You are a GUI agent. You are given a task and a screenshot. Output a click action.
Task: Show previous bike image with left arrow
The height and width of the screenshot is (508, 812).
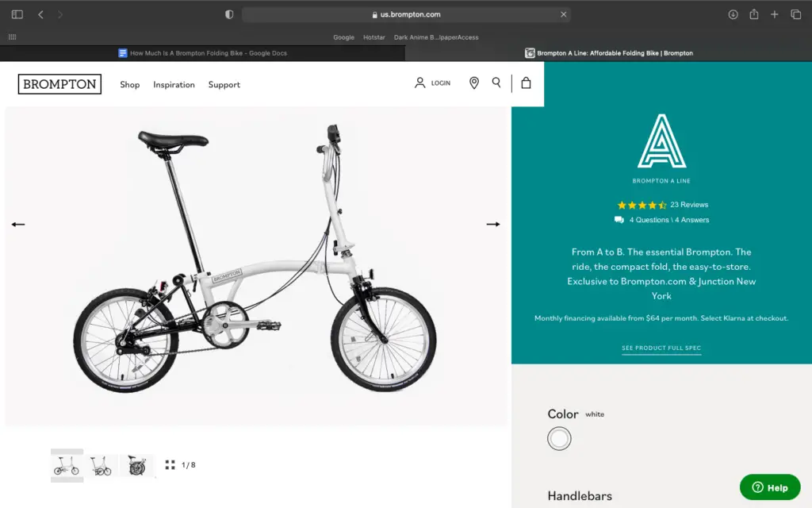(18, 225)
